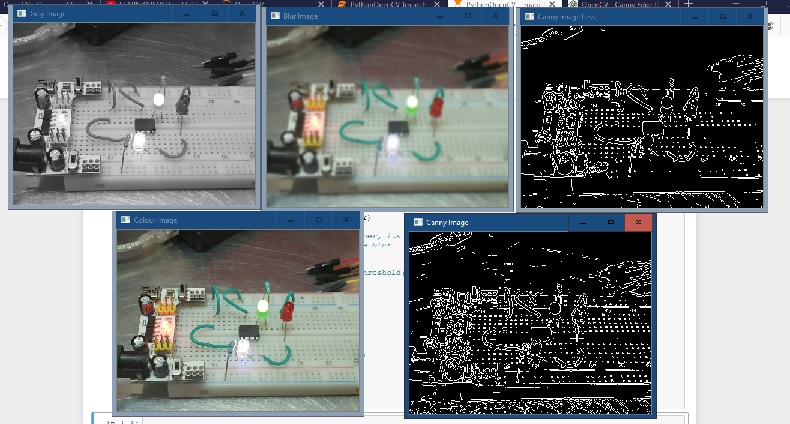The width and height of the screenshot is (790, 424).
Task: Click the Canny Image window icon
Action: click(x=418, y=222)
